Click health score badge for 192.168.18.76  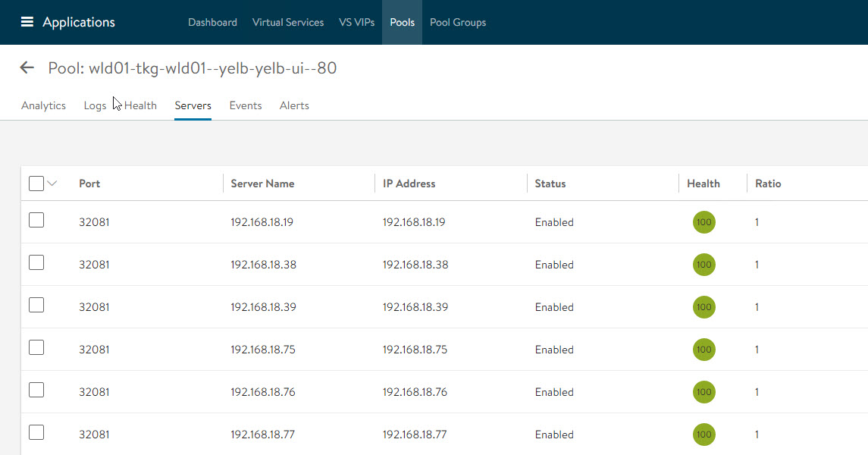(703, 392)
